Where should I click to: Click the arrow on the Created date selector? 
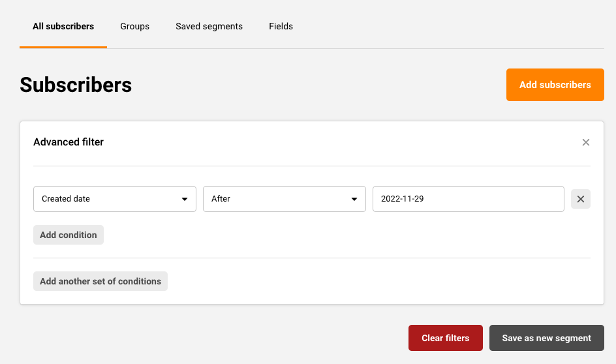point(185,199)
